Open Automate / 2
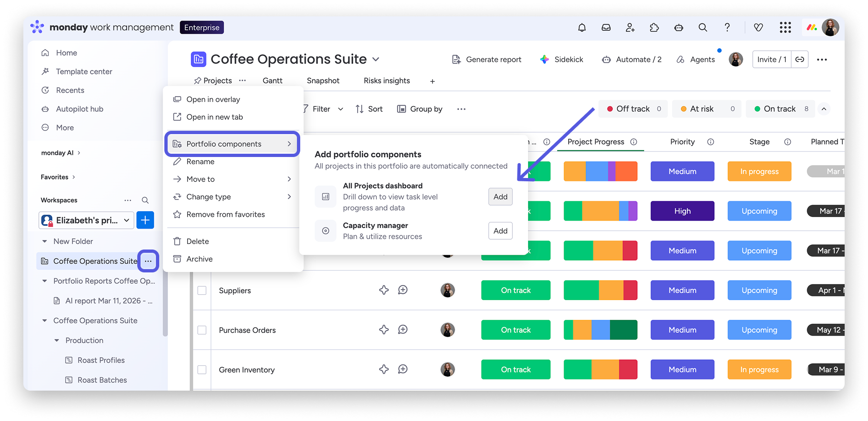This screenshot has width=868, height=421. [632, 59]
